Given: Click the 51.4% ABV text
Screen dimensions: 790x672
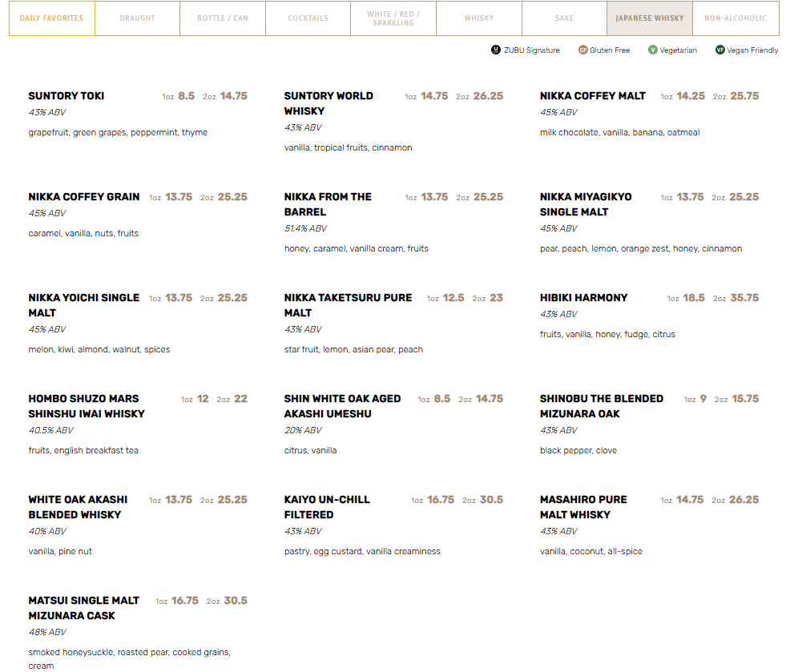Looking at the screenshot, I should pyautogui.click(x=305, y=228).
